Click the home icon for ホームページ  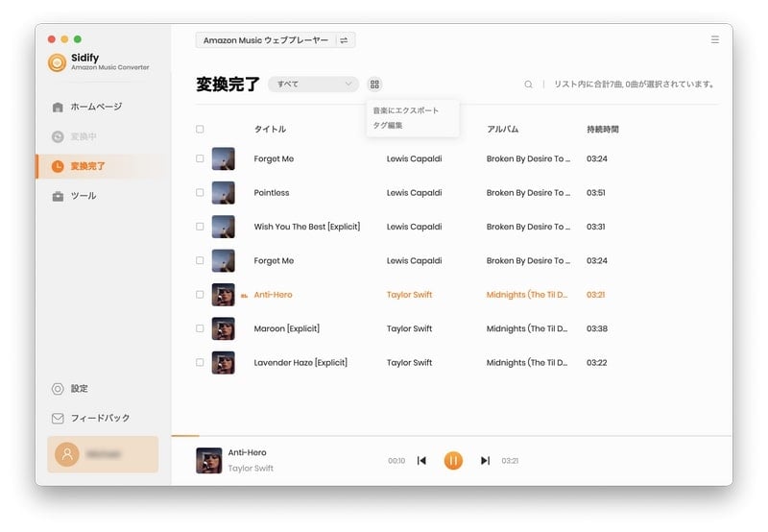pyautogui.click(x=58, y=107)
